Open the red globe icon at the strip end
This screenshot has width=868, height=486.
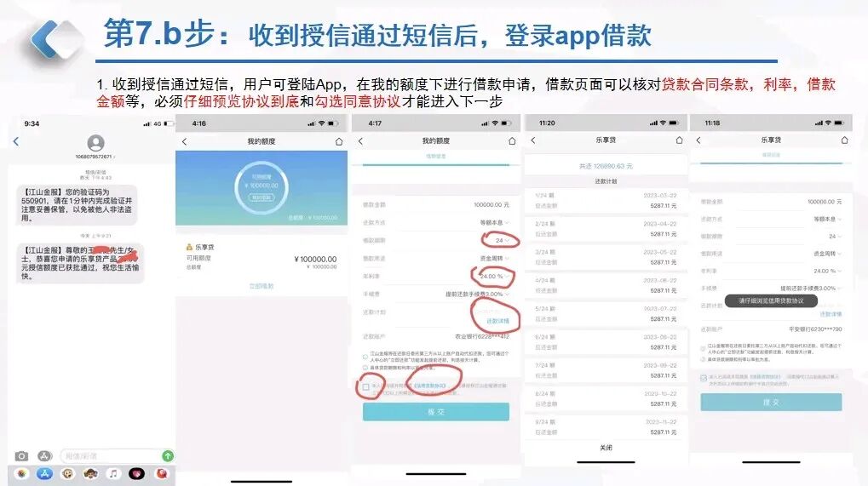(x=161, y=473)
